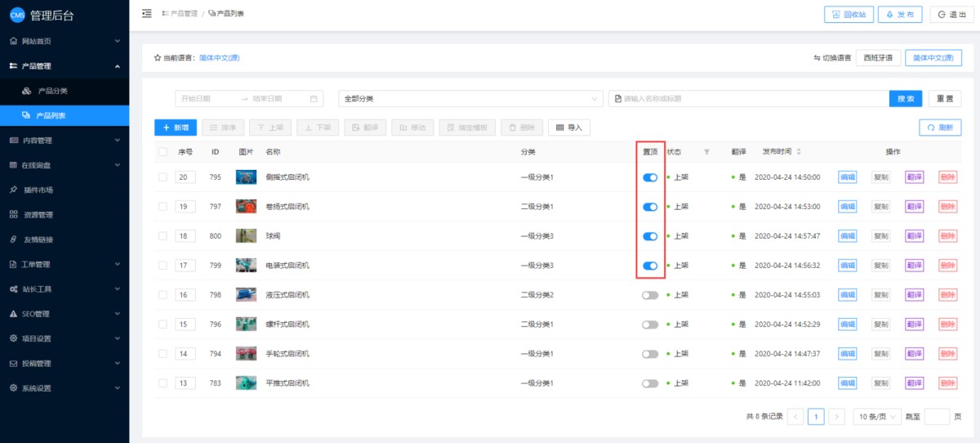Click the red 删除 button for 球阀
980x443 pixels.
coord(947,236)
